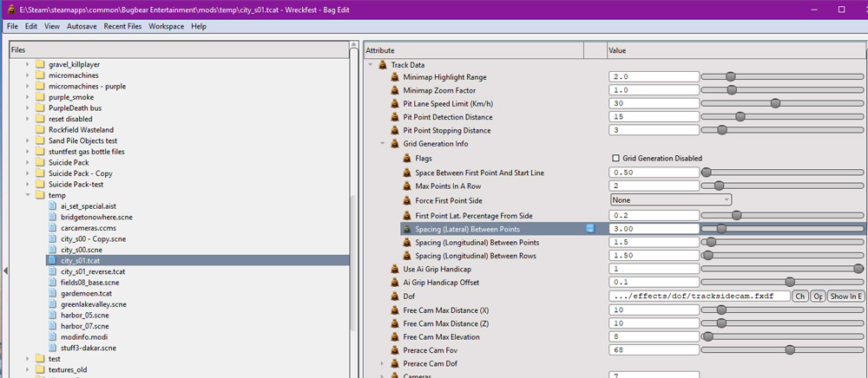This screenshot has width=868, height=378.
Task: Click the Prerace Cam Fov slider
Action: click(782, 349)
